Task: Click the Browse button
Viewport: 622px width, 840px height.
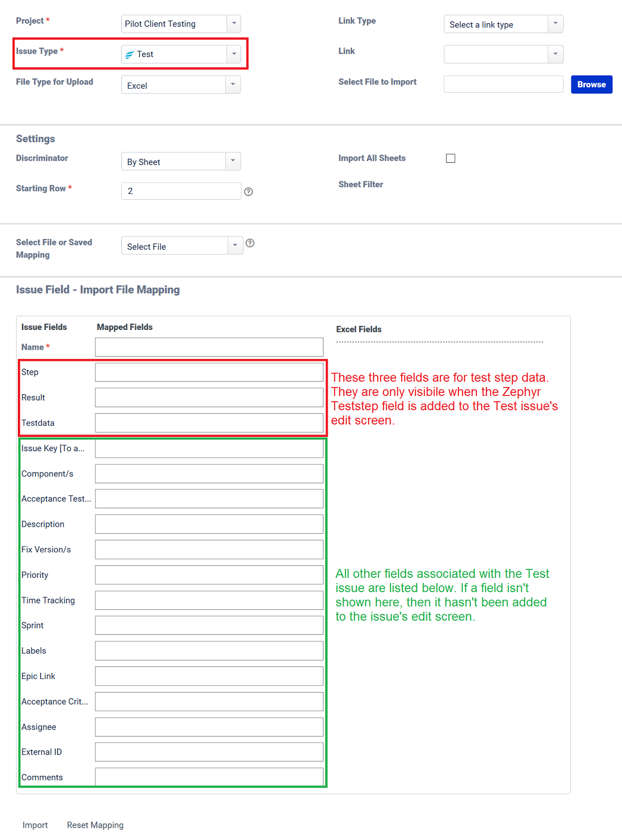Action: pyautogui.click(x=591, y=84)
